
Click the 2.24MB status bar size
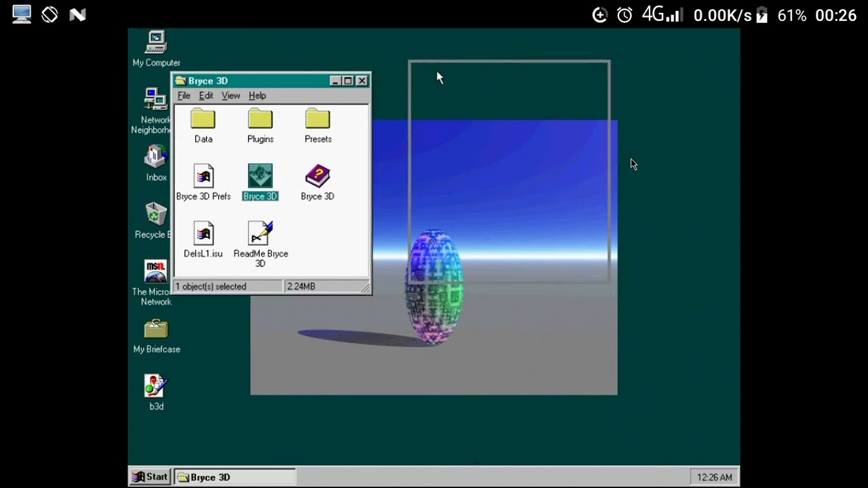[x=301, y=287]
